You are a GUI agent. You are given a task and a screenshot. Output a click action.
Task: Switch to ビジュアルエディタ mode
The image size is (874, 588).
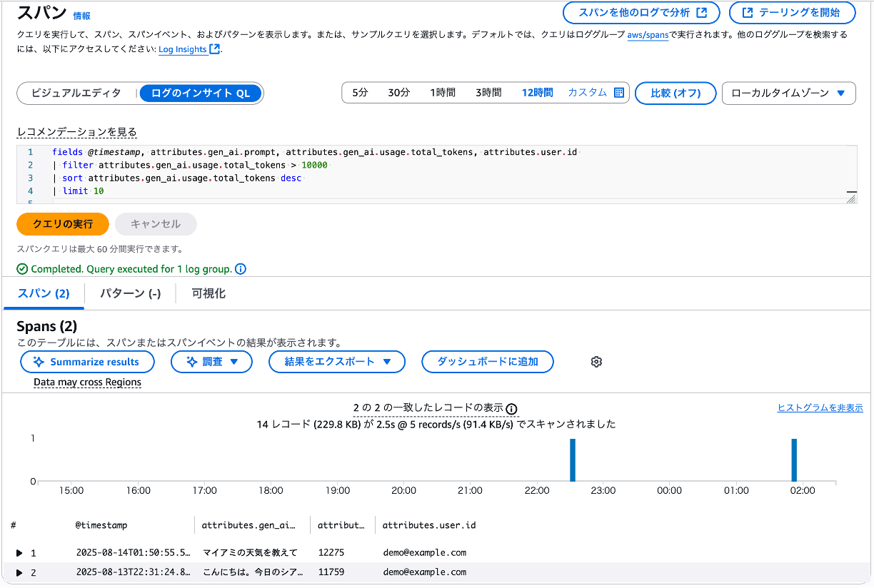click(x=76, y=93)
